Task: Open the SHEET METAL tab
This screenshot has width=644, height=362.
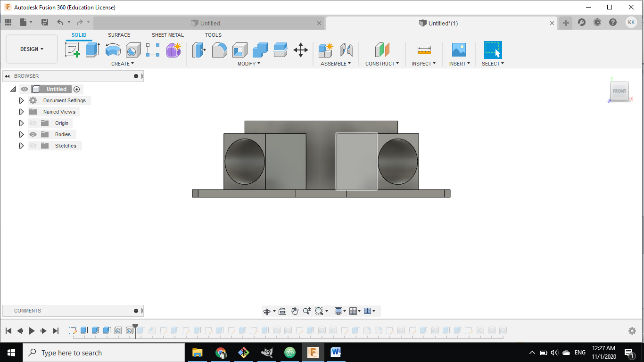Action: [167, 35]
